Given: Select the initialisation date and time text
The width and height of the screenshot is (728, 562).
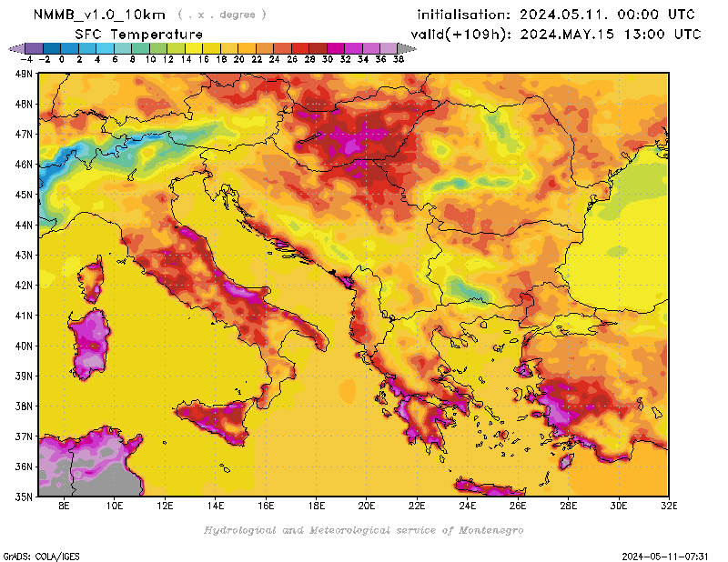Looking at the screenshot, I should coord(555,15).
